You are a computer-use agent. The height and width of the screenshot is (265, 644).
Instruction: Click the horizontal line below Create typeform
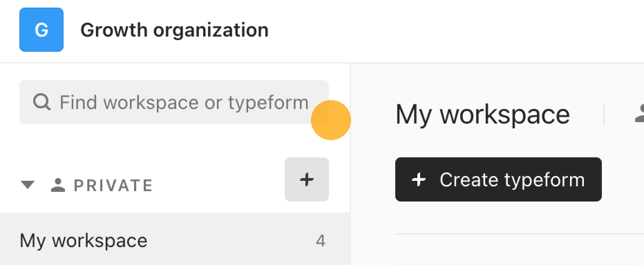click(x=520, y=234)
